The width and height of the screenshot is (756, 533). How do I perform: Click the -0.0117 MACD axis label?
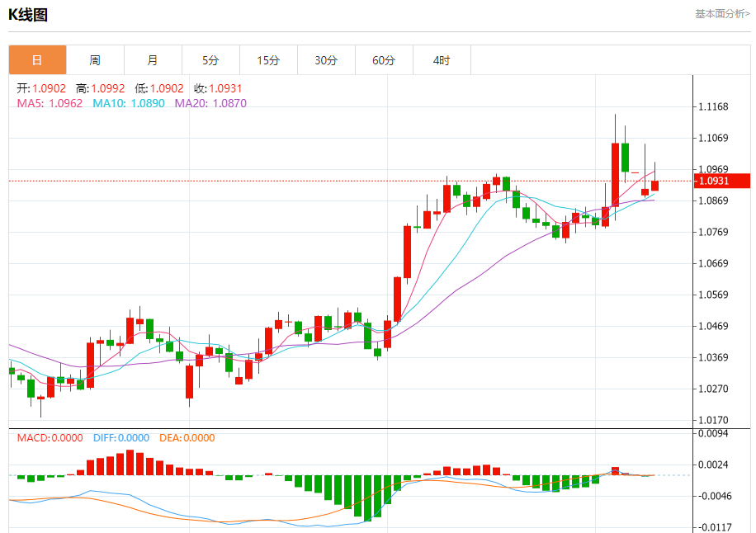click(x=714, y=528)
